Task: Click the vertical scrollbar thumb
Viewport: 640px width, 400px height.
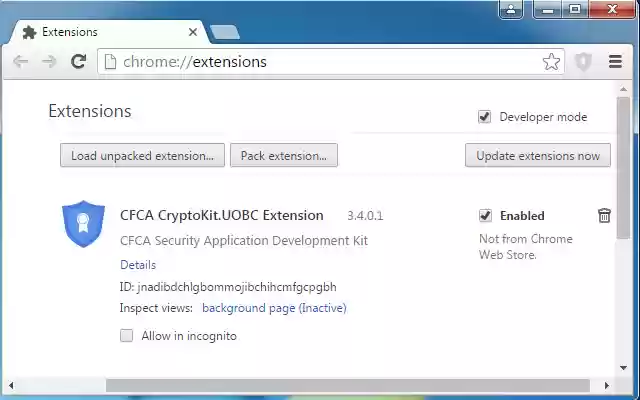Action: pyautogui.click(x=623, y=167)
